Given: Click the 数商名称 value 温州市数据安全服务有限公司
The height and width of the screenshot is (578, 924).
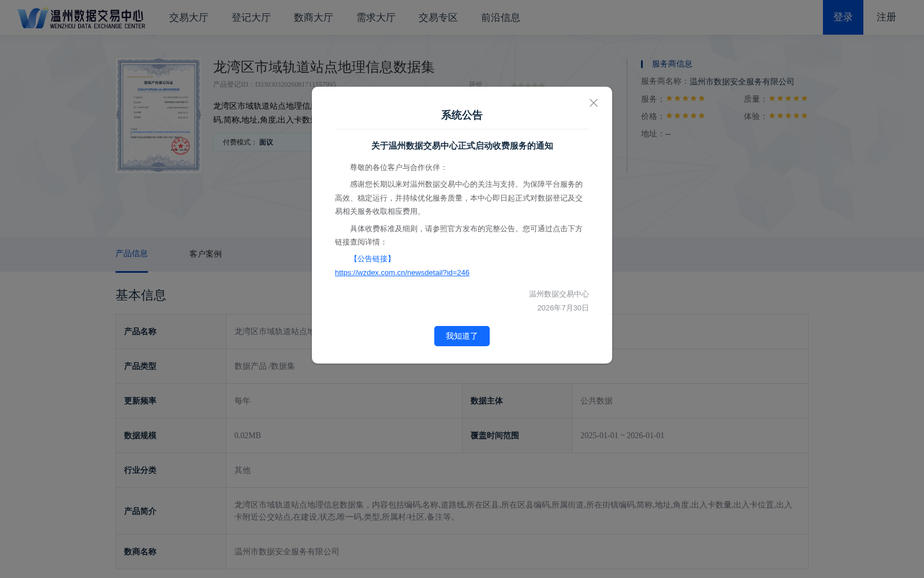Looking at the screenshot, I should tap(287, 552).
